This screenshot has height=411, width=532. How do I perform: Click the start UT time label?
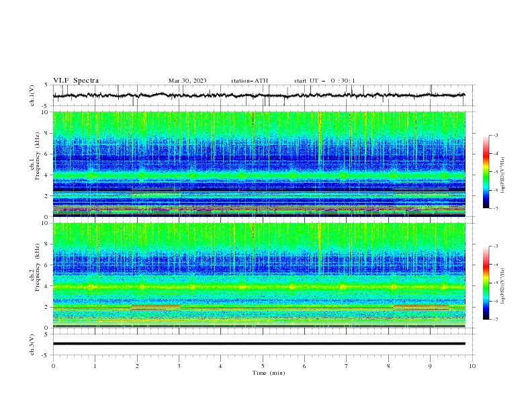click(x=324, y=81)
